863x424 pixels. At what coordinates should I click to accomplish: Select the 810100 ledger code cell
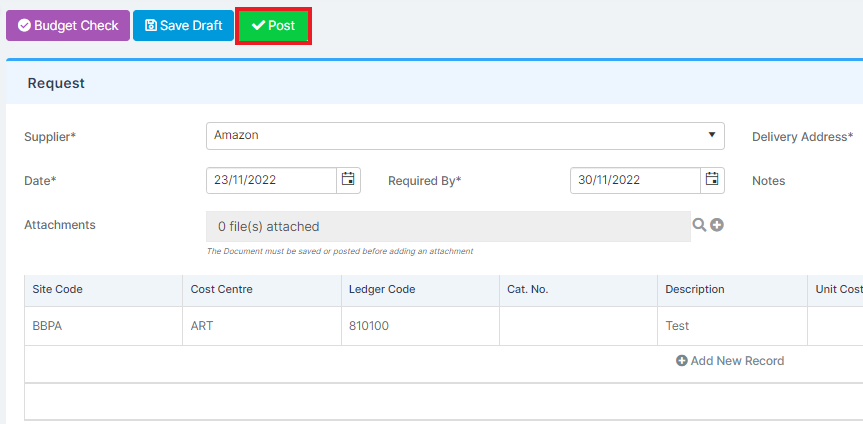point(420,326)
